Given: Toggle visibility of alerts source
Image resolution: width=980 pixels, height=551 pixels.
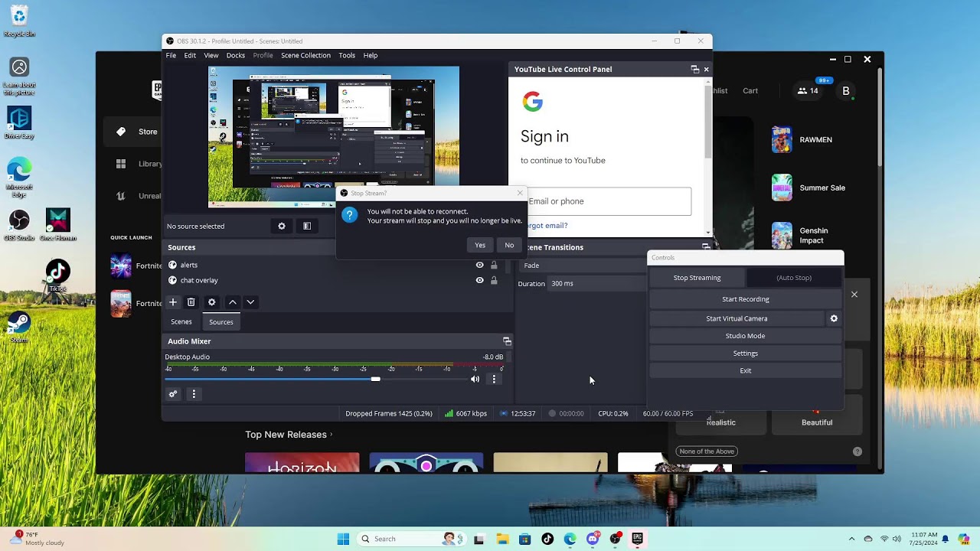Looking at the screenshot, I should [x=479, y=265].
